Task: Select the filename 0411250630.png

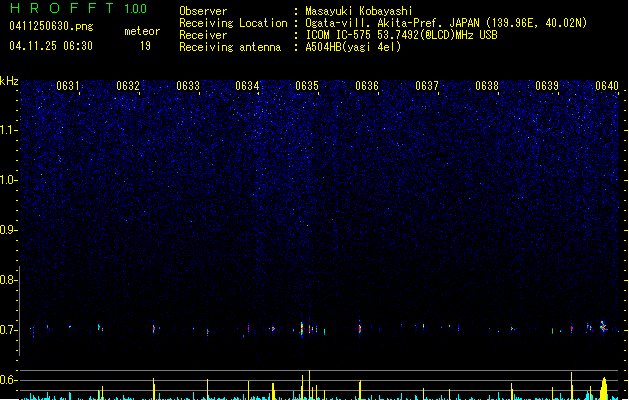Action: [51, 26]
